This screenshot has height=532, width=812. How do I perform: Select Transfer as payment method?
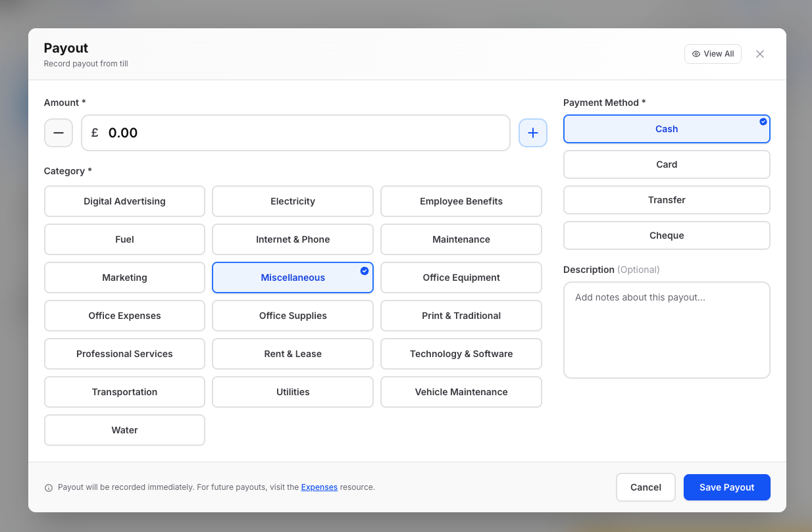point(667,200)
